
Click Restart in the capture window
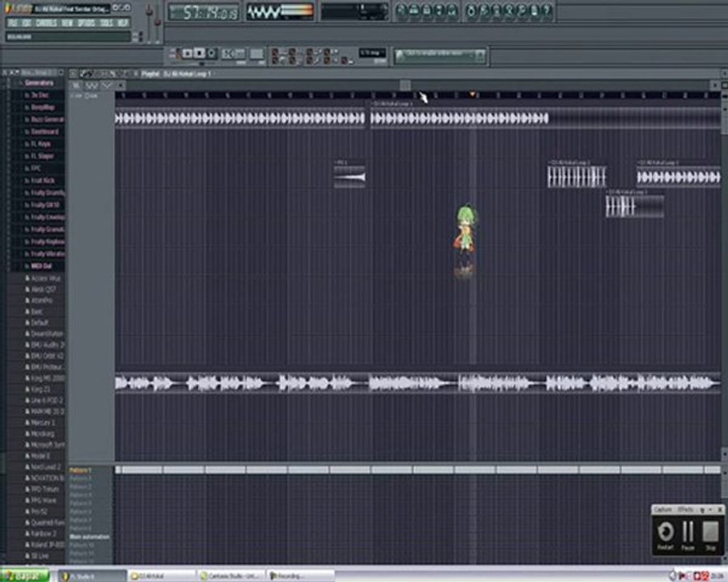(x=666, y=535)
